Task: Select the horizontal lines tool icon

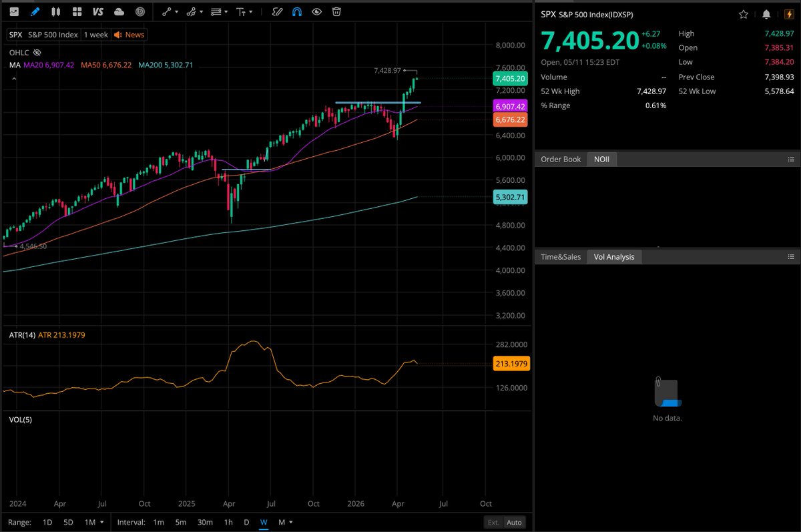Action: coord(216,11)
